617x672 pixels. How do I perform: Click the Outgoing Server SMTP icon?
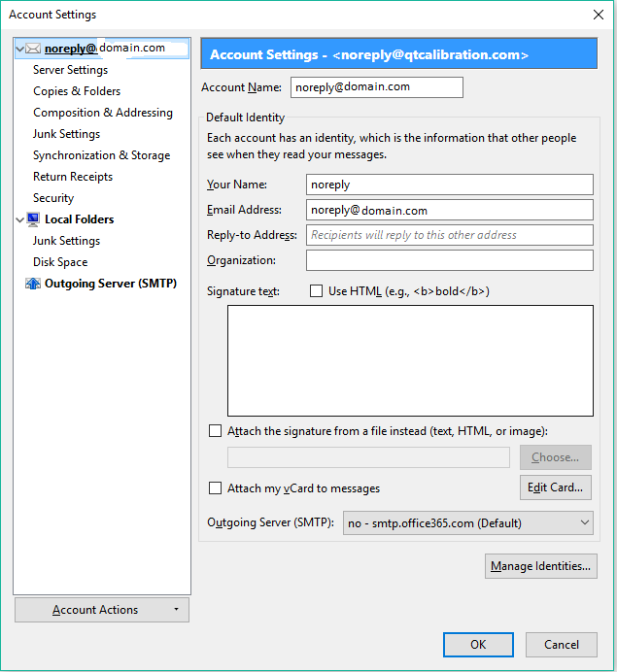coord(33,284)
